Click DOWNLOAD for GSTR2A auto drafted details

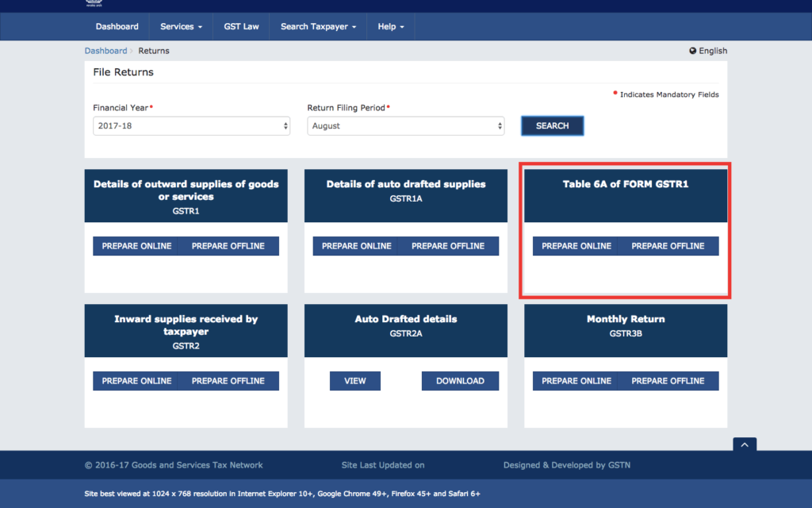[460, 381]
